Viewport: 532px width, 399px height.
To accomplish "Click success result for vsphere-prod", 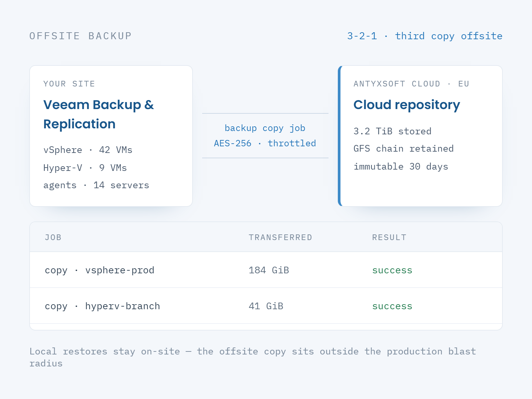I will (x=392, y=270).
